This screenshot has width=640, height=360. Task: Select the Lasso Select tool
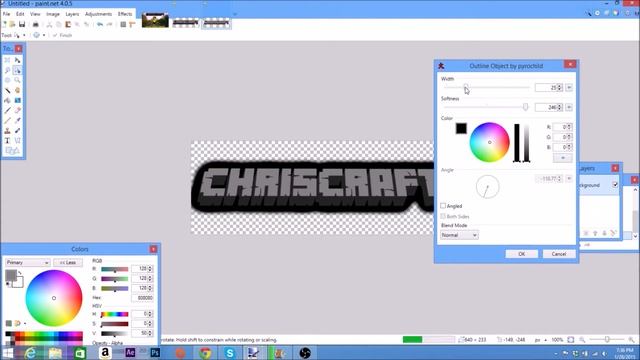[x=7, y=70]
